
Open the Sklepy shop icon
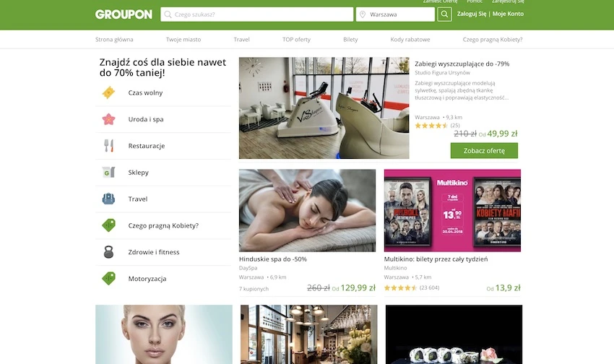click(x=108, y=172)
